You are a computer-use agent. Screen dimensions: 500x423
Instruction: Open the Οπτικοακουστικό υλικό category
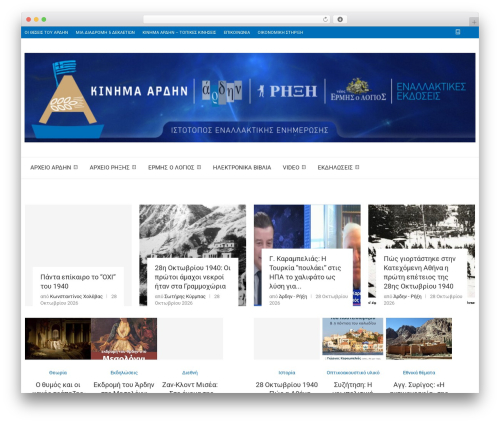pos(353,373)
